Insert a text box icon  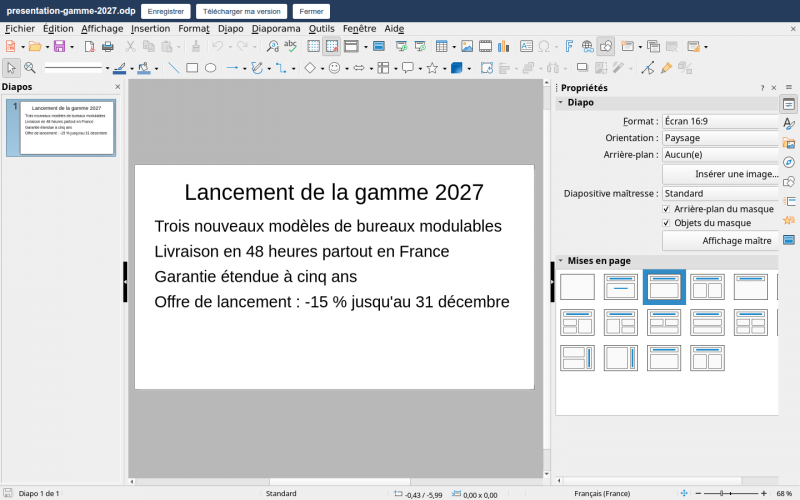526,46
